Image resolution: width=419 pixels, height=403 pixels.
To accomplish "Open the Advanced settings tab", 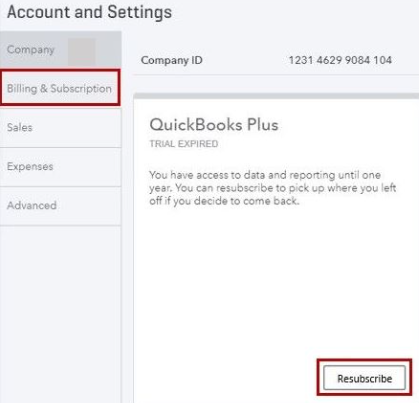I will [x=60, y=206].
